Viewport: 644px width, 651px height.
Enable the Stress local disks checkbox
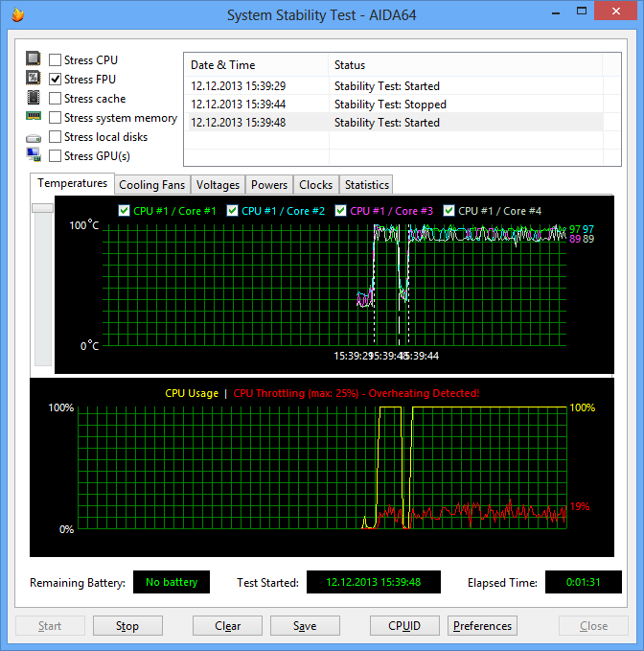55,136
